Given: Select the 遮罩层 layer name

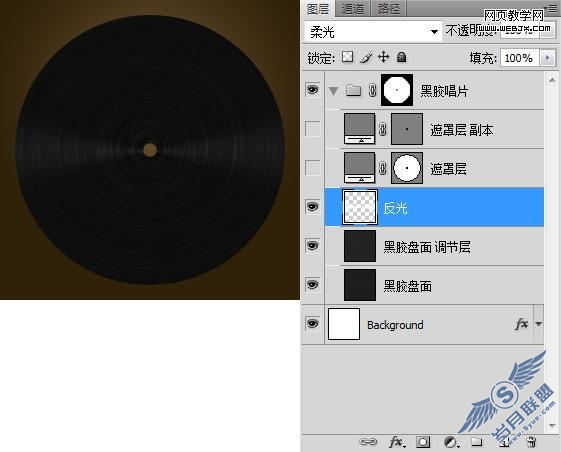Looking at the screenshot, I should pyautogui.click(x=448, y=169).
